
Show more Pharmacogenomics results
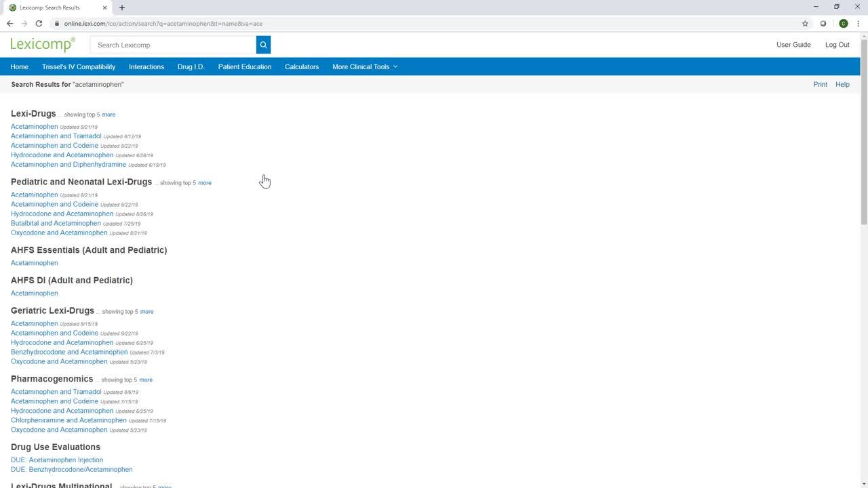pos(146,380)
